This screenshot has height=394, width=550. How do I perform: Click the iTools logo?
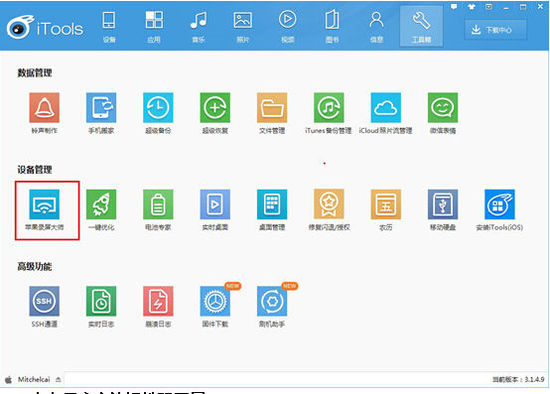coord(45,27)
